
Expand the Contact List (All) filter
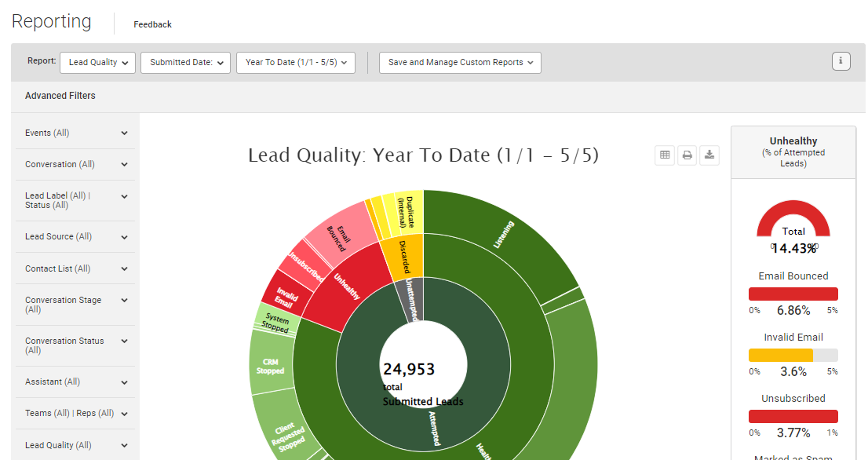(75, 268)
